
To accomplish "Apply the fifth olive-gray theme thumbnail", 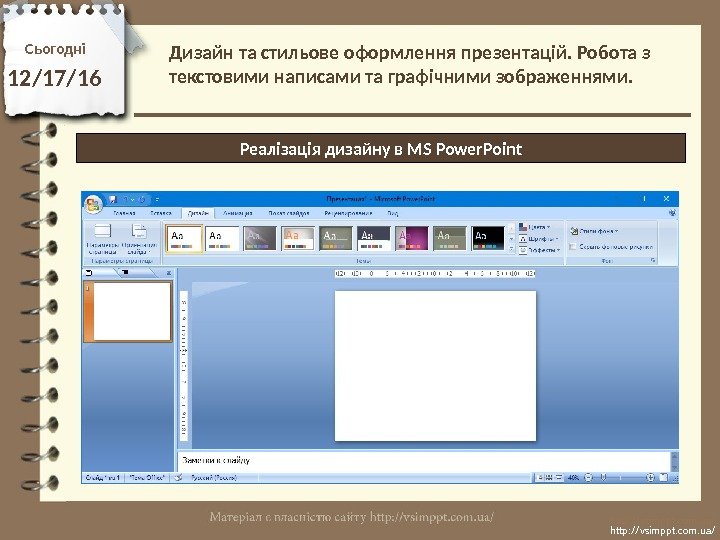I will [x=336, y=238].
